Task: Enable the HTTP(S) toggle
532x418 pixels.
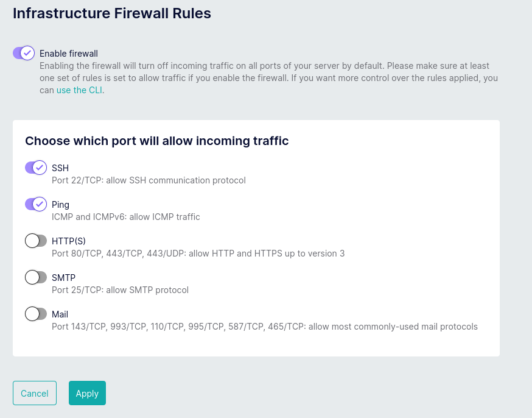Action: click(x=36, y=241)
